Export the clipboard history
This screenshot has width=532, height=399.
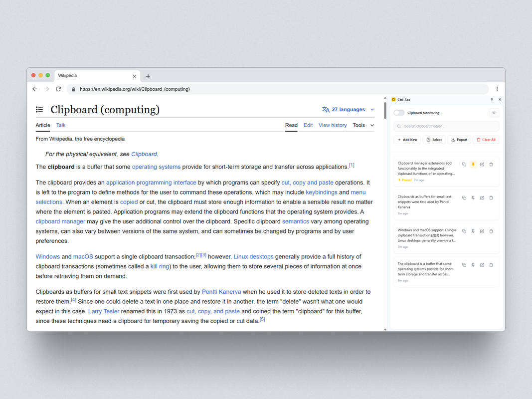459,140
